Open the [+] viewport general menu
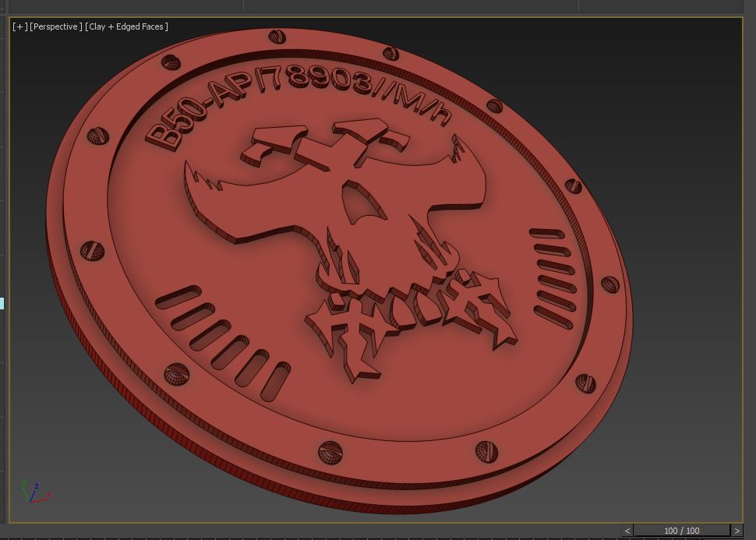The image size is (756, 540). (19, 26)
